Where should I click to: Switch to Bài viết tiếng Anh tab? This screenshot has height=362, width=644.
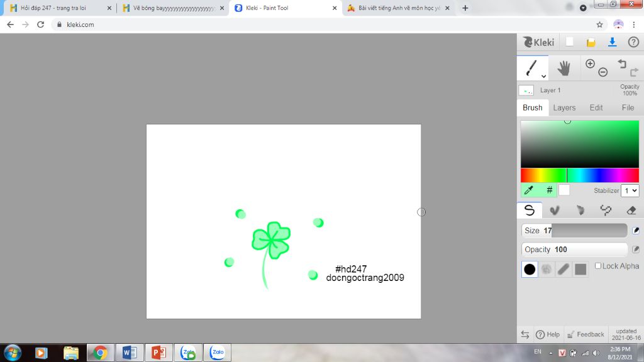tap(398, 8)
